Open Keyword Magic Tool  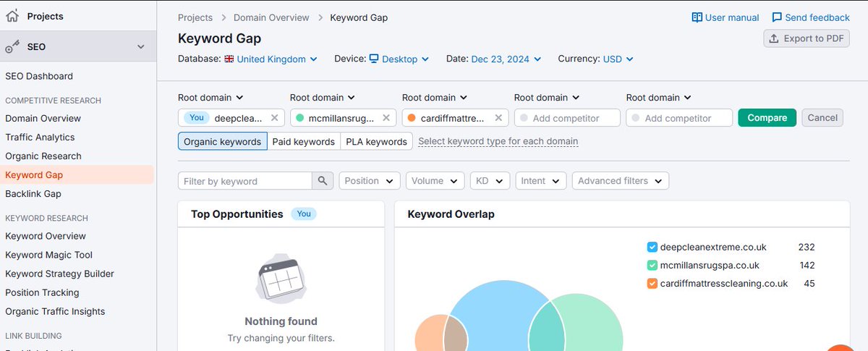click(48, 255)
